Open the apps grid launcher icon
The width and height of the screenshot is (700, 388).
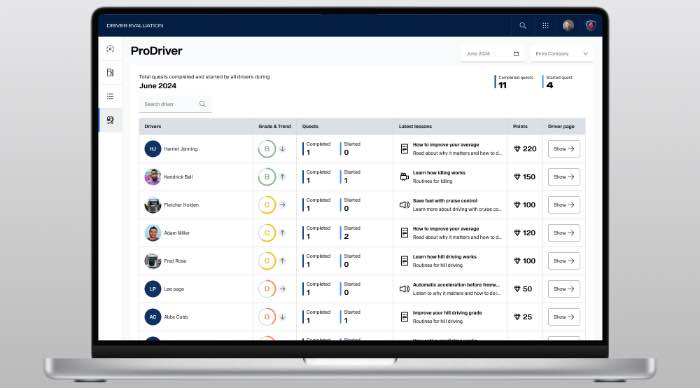pyautogui.click(x=546, y=25)
